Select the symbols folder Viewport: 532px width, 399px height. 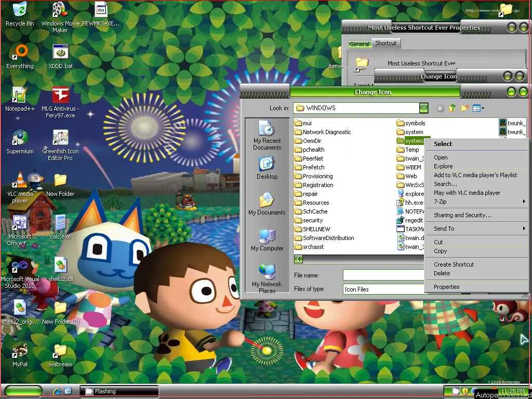[411, 123]
